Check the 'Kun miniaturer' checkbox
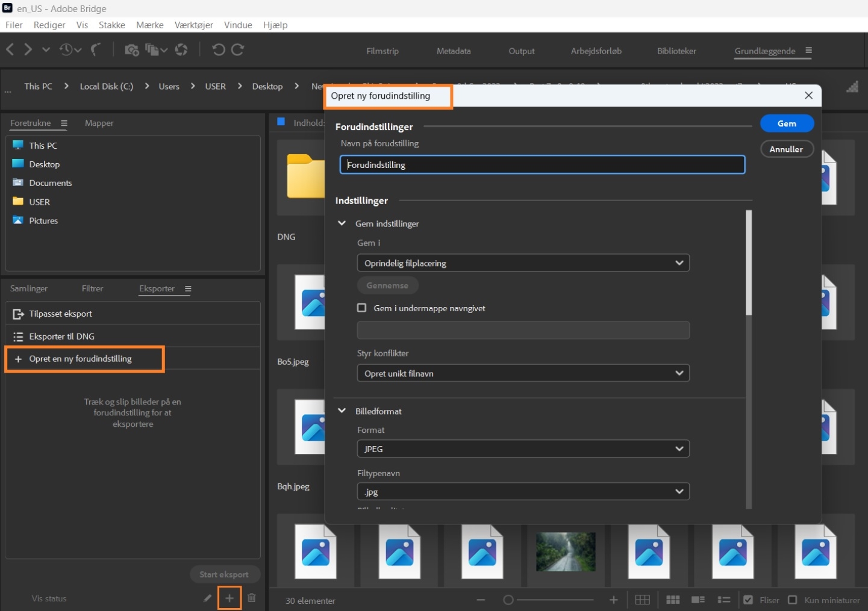This screenshot has width=868, height=611. click(x=793, y=600)
